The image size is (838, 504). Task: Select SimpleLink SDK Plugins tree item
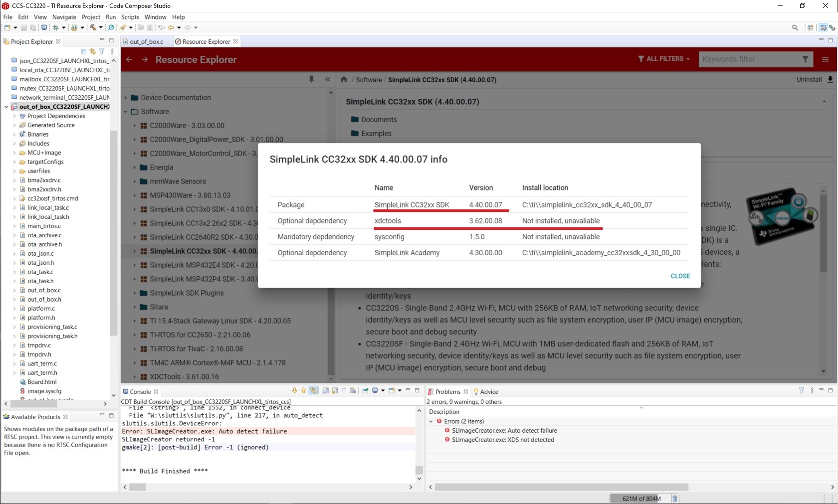(187, 293)
